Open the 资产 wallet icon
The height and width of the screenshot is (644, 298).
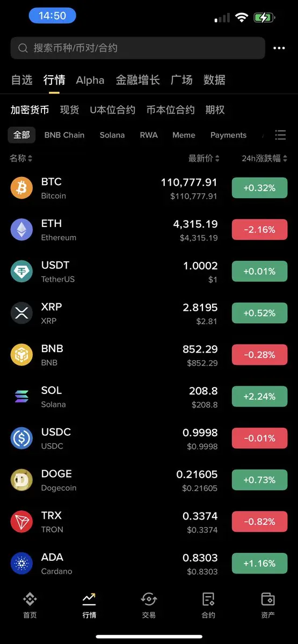click(268, 599)
